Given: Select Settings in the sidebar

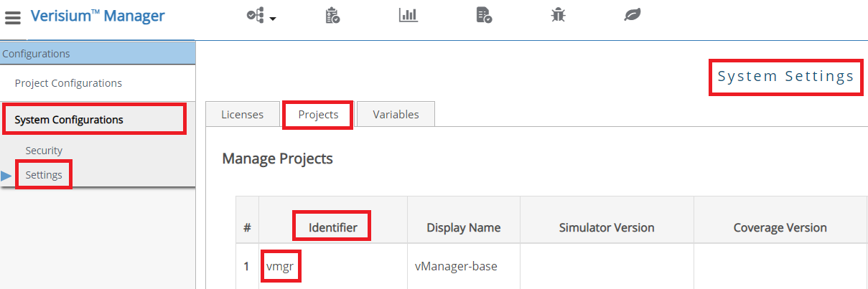Looking at the screenshot, I should click(44, 175).
